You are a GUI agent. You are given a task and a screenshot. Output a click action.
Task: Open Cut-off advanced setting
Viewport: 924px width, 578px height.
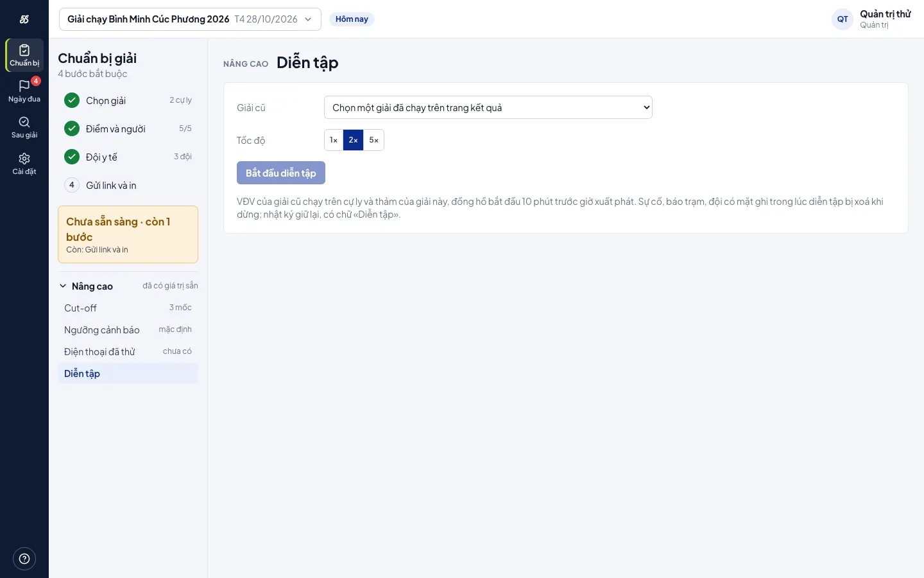[128, 308]
